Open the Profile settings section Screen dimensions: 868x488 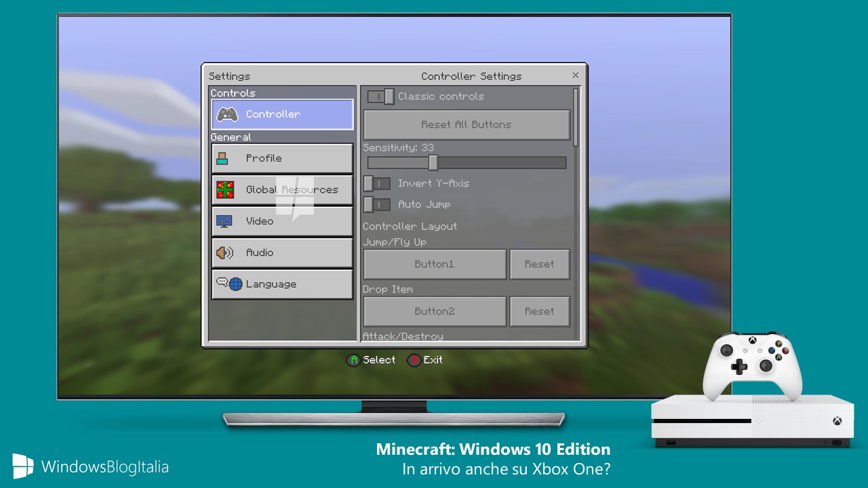pyautogui.click(x=282, y=158)
